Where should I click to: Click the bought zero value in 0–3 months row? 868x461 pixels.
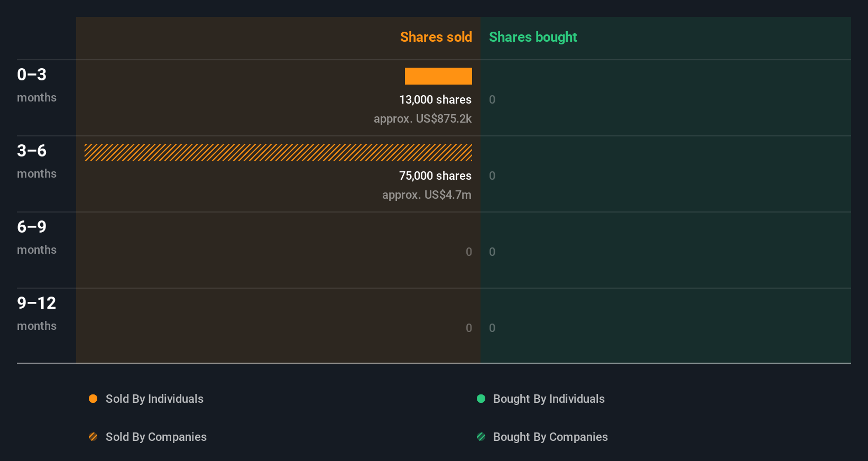492,99
